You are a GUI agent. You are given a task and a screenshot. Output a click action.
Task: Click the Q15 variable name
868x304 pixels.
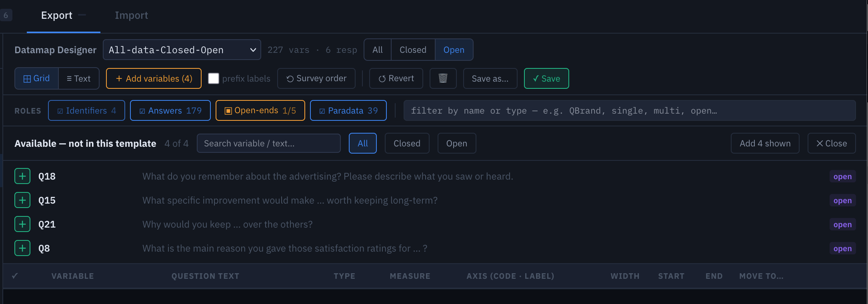[x=47, y=200]
